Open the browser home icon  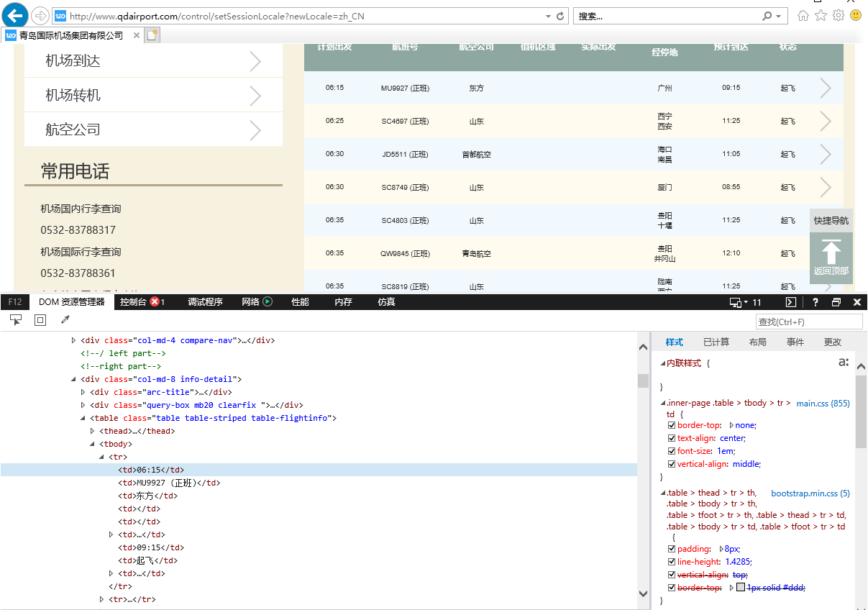[x=803, y=16]
